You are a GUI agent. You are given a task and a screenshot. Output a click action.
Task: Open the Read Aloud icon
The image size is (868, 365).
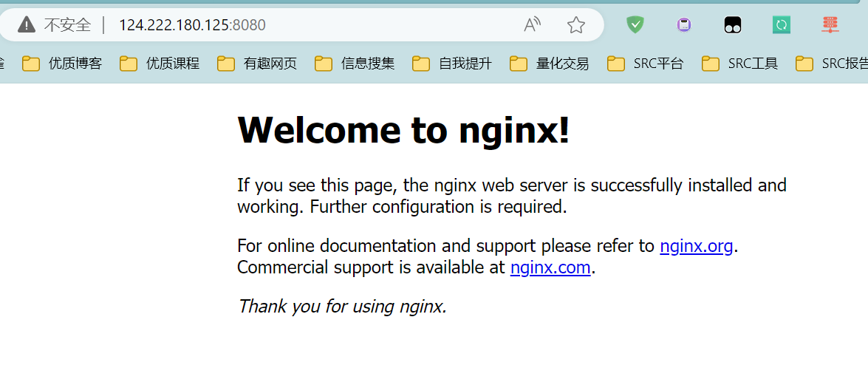coord(533,25)
